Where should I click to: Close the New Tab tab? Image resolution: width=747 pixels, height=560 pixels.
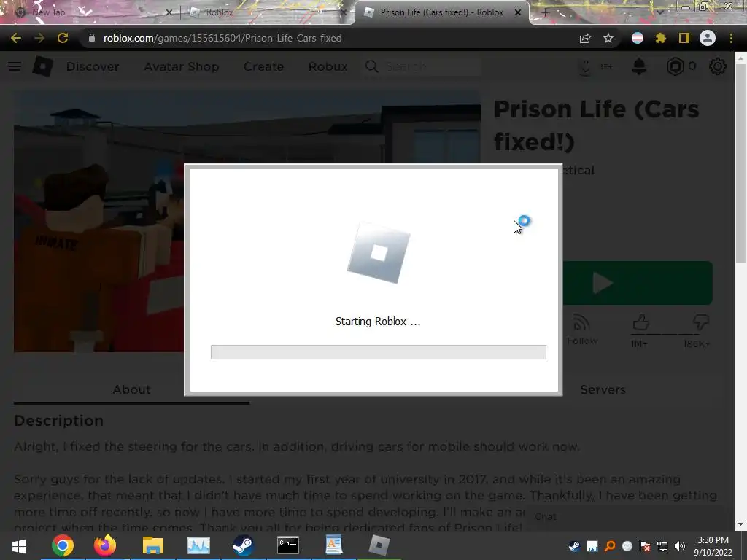pyautogui.click(x=169, y=13)
